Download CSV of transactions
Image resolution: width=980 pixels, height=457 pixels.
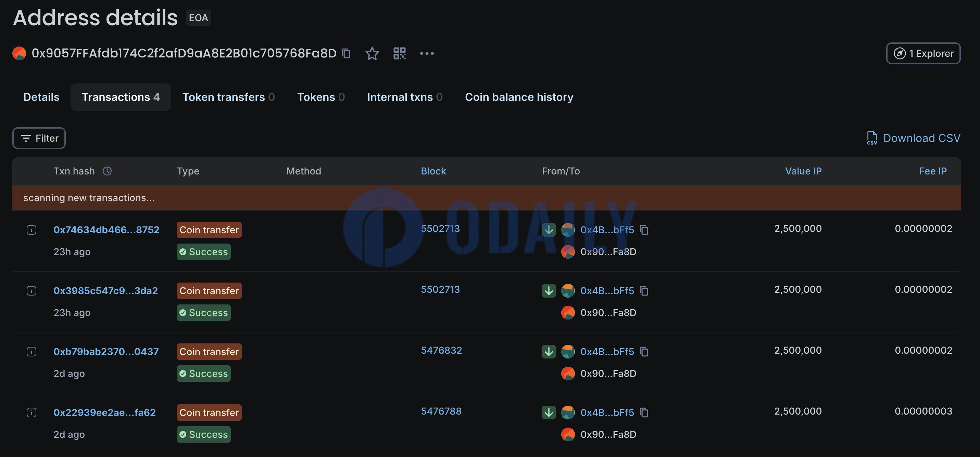coord(914,138)
